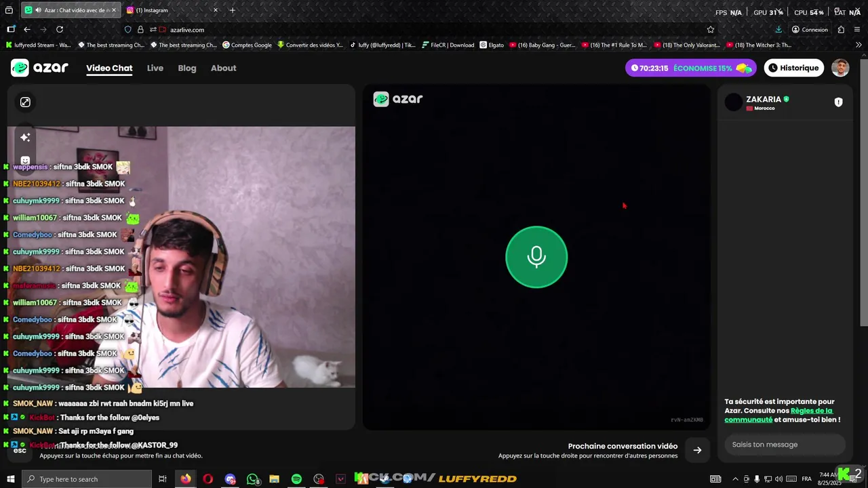This screenshot has height=488, width=868.
Task: Open the Comptes Google bookmark
Action: click(247, 45)
